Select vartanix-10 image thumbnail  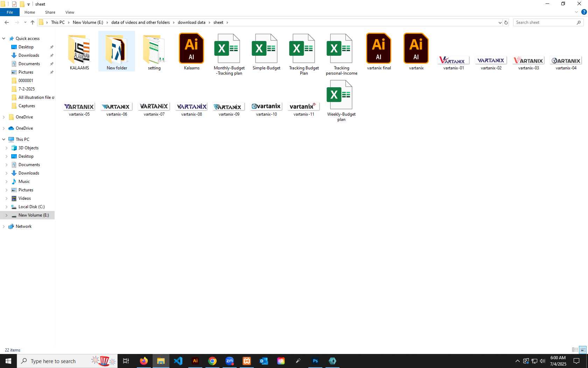coord(267,107)
